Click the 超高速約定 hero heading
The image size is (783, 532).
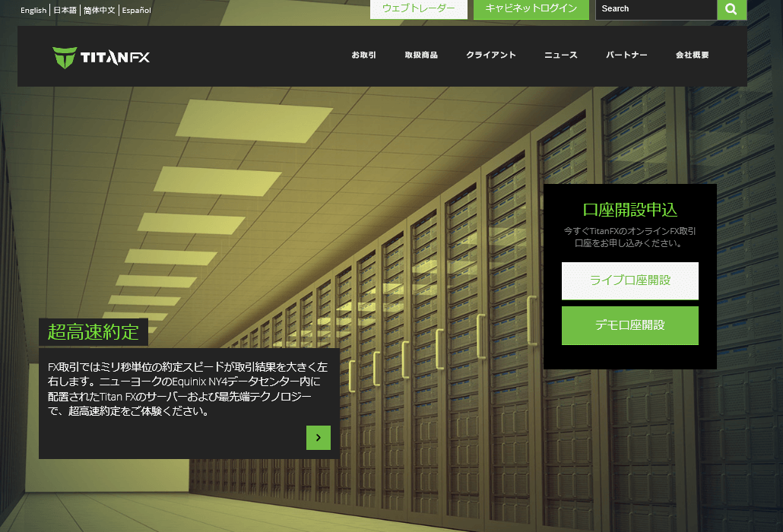pos(94,332)
